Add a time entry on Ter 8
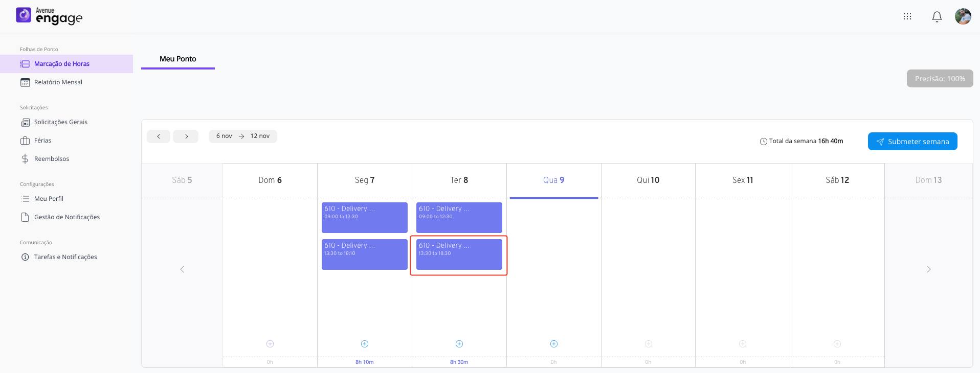The width and height of the screenshot is (980, 373). pyautogui.click(x=459, y=344)
